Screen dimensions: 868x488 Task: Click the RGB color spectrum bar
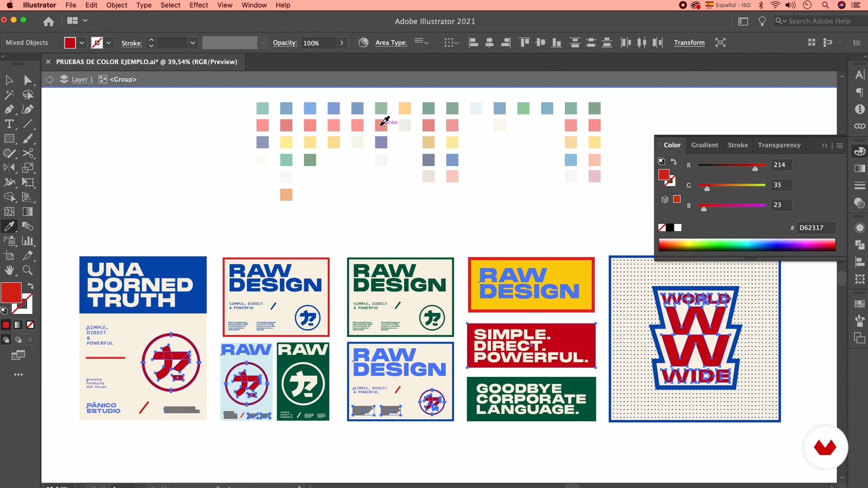coord(747,245)
